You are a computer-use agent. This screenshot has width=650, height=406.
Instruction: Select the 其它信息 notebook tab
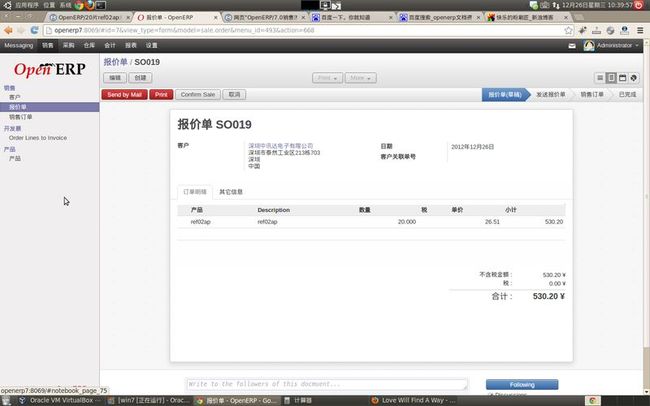point(231,192)
